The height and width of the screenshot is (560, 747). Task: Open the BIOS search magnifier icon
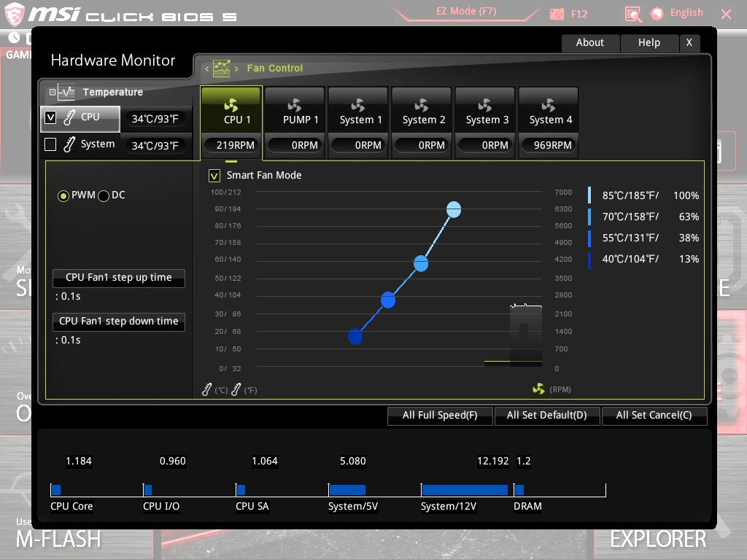pyautogui.click(x=633, y=15)
